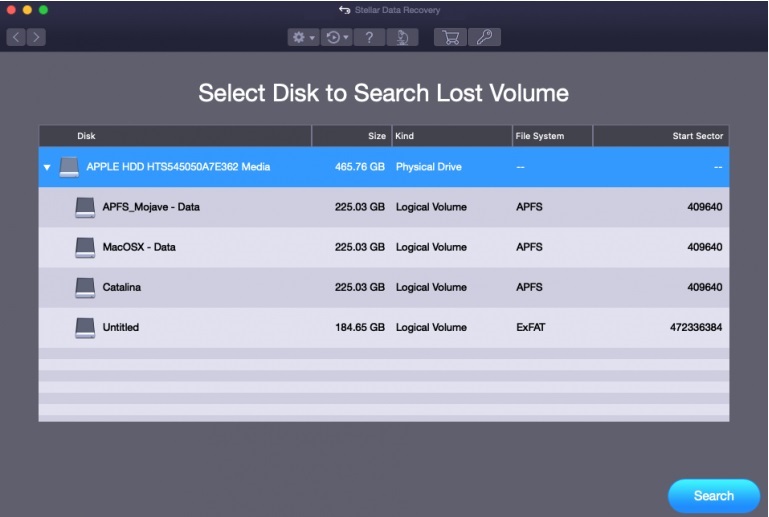
Task: Open the settings gear menu
Action: (303, 37)
